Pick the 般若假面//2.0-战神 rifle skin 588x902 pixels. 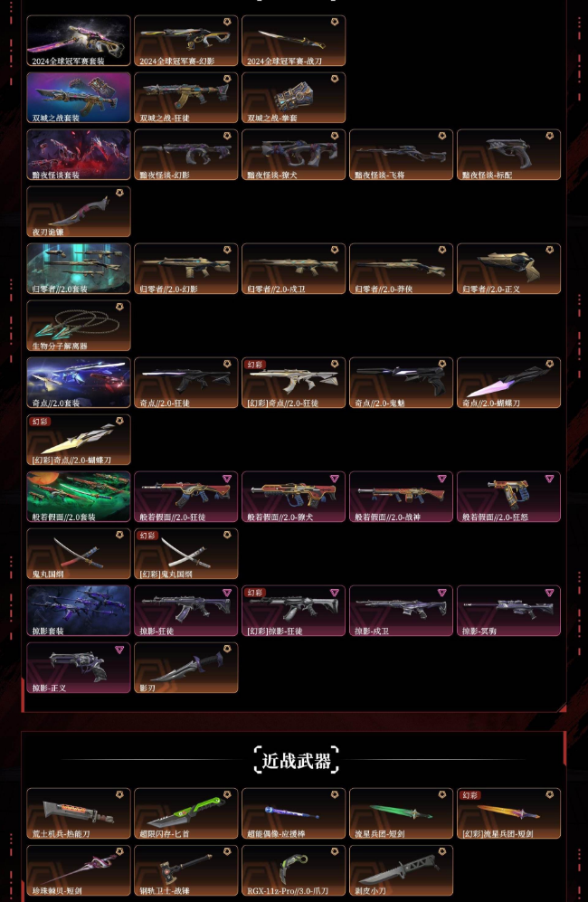coord(401,497)
